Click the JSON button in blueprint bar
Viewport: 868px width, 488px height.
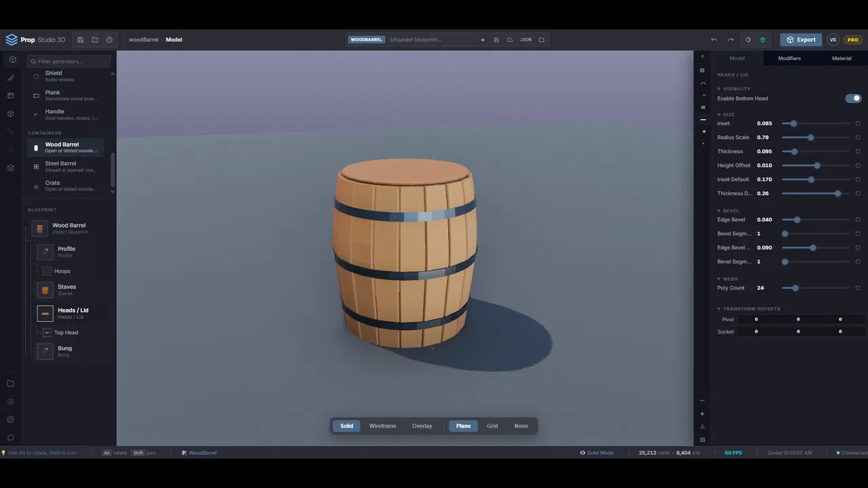coord(526,40)
